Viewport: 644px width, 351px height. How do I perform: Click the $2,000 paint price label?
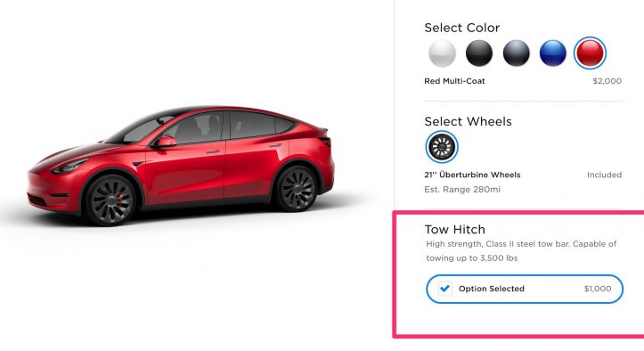point(607,81)
